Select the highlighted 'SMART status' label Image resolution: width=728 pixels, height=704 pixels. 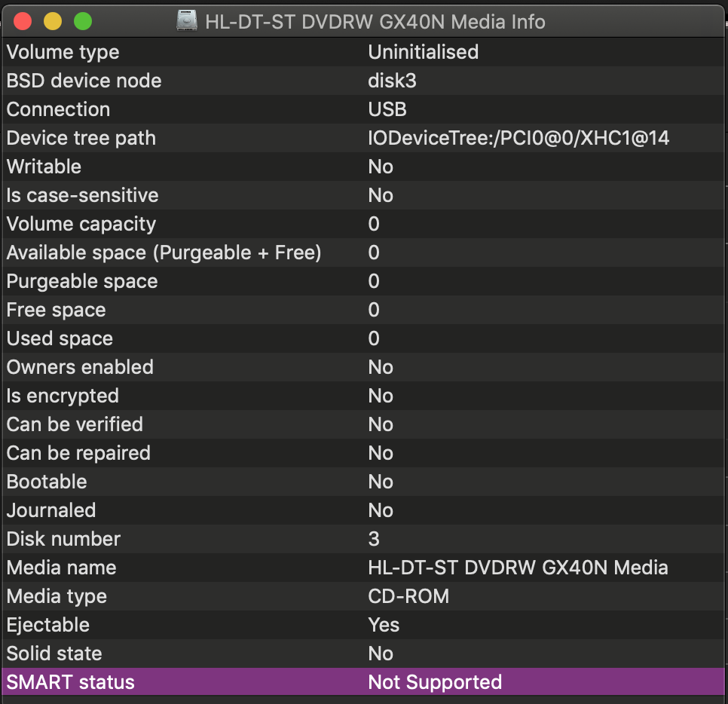[x=71, y=682]
